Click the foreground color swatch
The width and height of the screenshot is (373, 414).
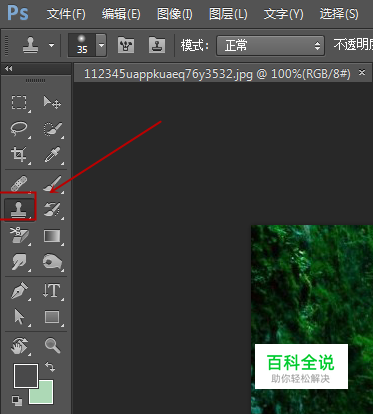pos(26,376)
